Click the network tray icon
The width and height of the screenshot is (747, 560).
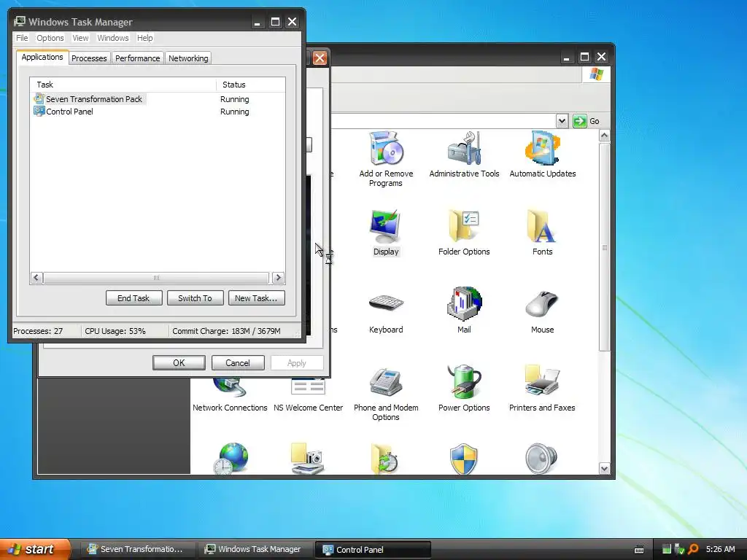(x=680, y=549)
